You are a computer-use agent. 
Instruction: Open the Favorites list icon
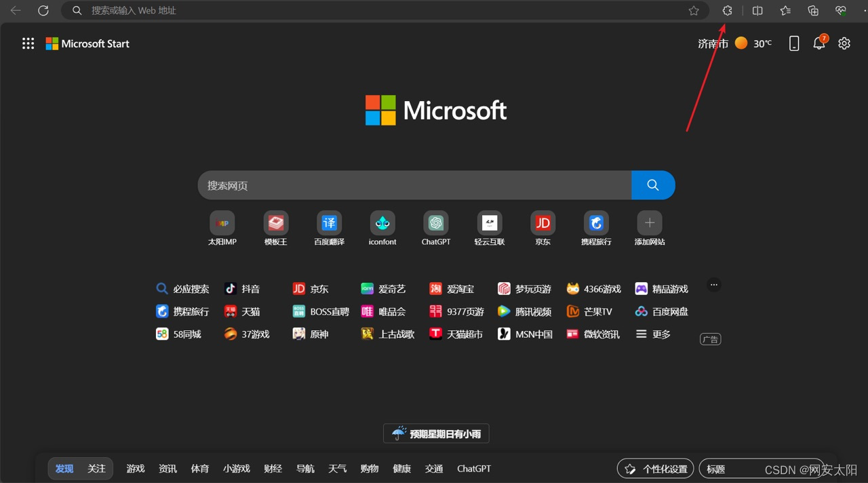[785, 10]
